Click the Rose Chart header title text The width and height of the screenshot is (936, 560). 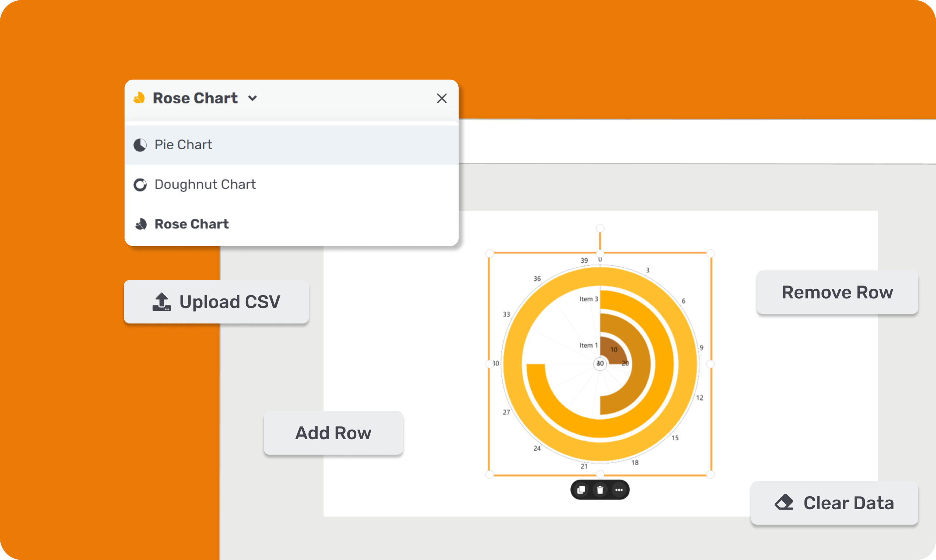pyautogui.click(x=195, y=98)
